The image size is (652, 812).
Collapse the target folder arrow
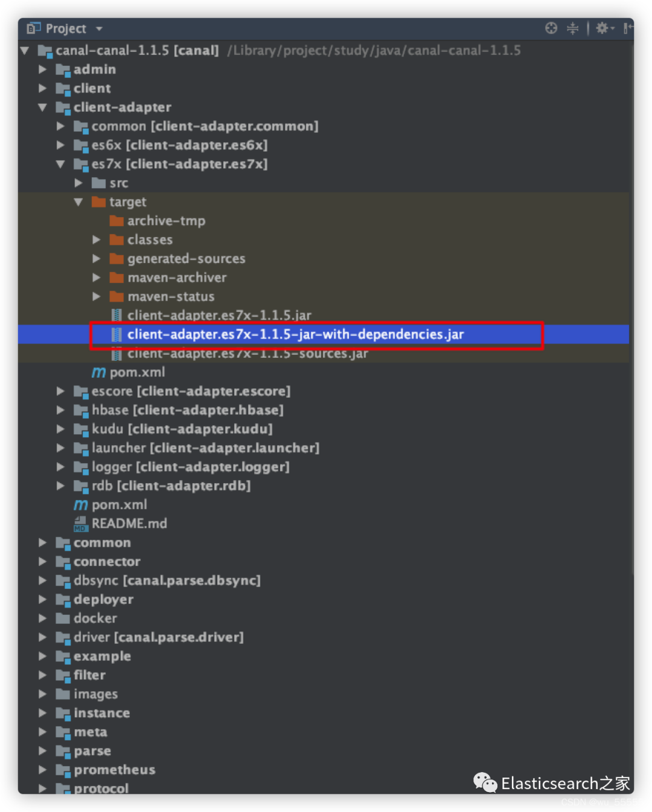click(x=78, y=202)
